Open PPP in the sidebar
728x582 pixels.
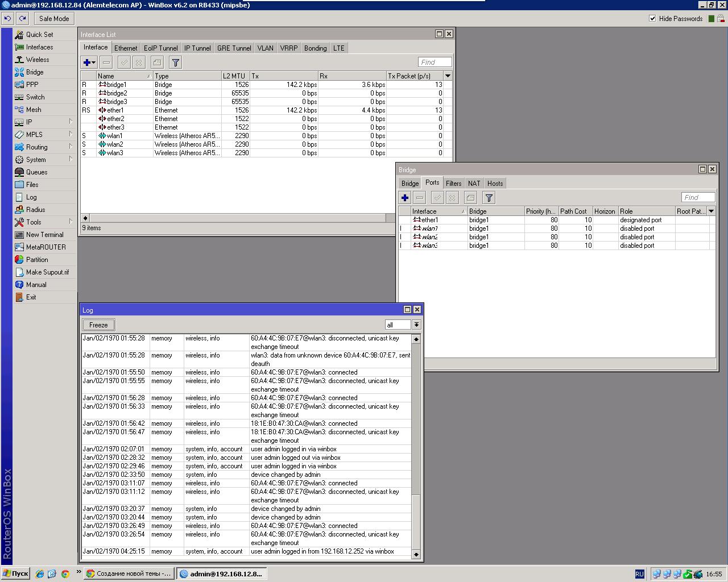coord(32,85)
